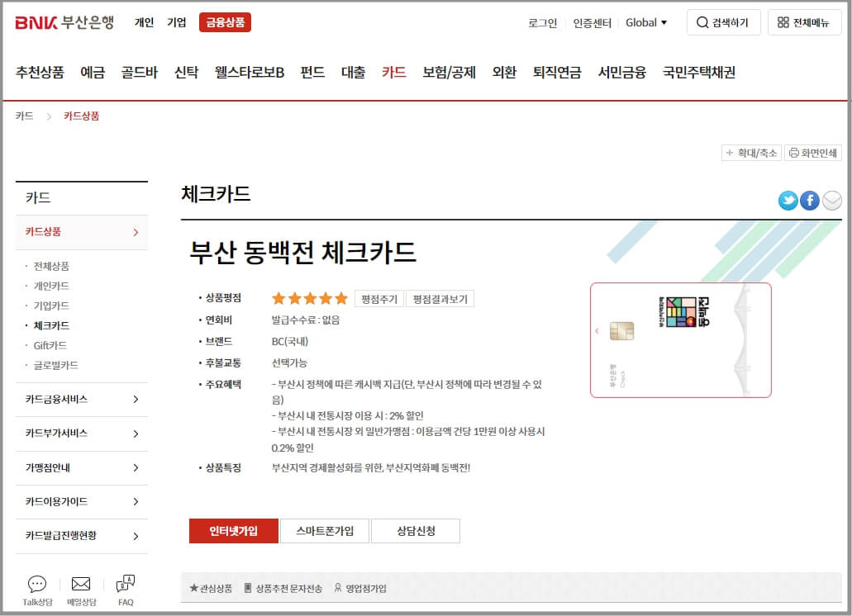Image resolution: width=852 pixels, height=616 pixels.
Task: Select 개인 top tab
Action: [144, 22]
